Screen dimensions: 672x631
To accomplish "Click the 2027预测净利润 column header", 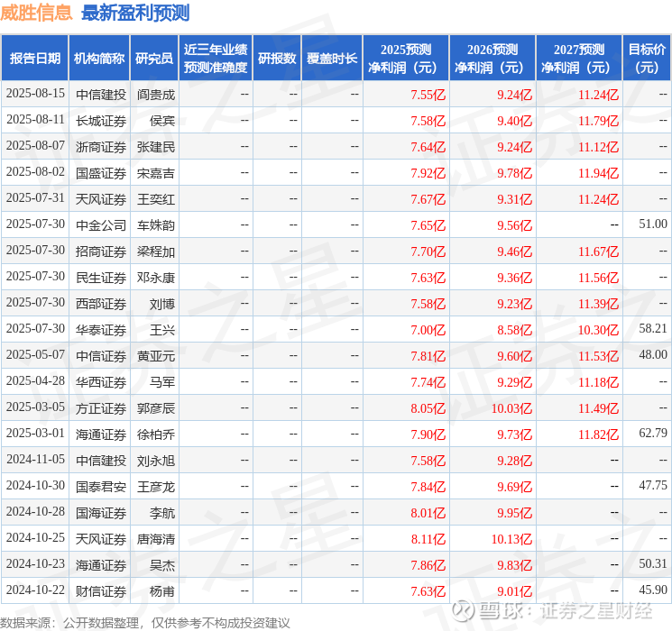I will [579, 59].
